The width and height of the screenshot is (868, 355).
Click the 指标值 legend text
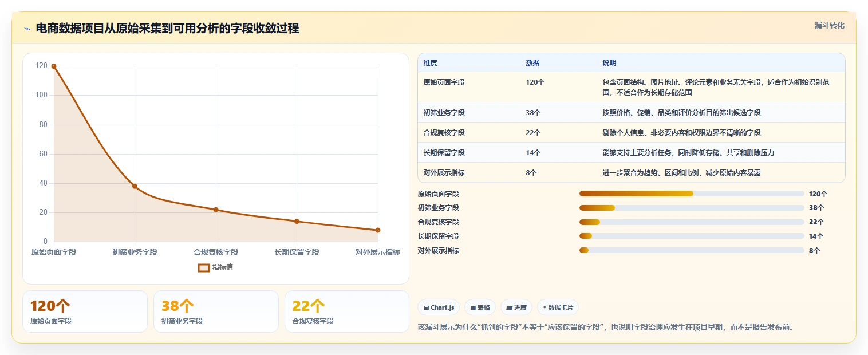(x=223, y=267)
